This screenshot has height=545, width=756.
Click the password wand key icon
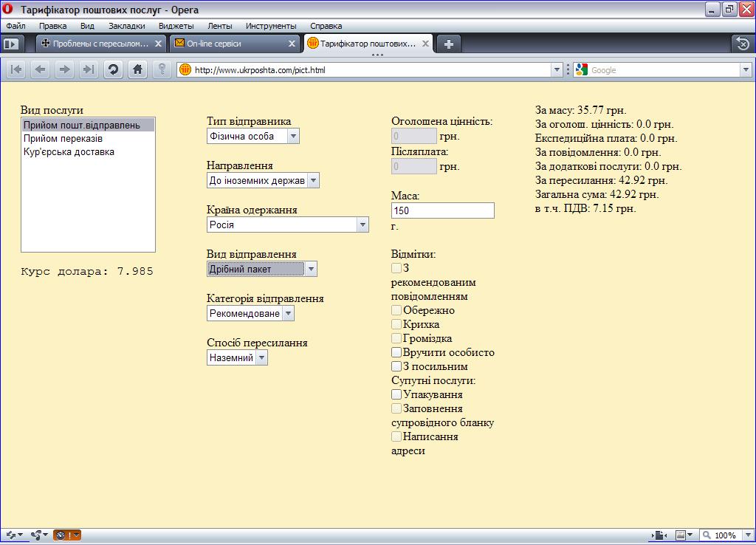pos(162,70)
